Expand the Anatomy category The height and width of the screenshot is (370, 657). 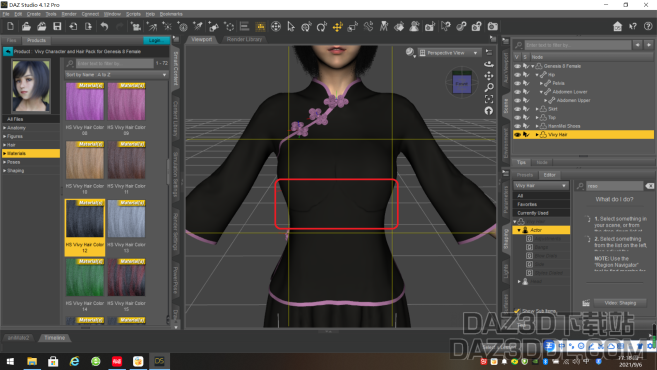tap(5, 128)
